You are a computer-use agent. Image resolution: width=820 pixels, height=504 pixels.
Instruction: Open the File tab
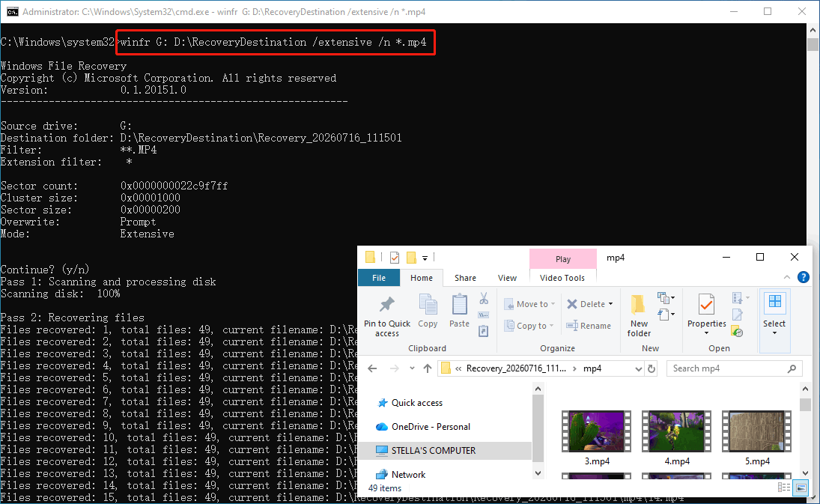(x=379, y=278)
